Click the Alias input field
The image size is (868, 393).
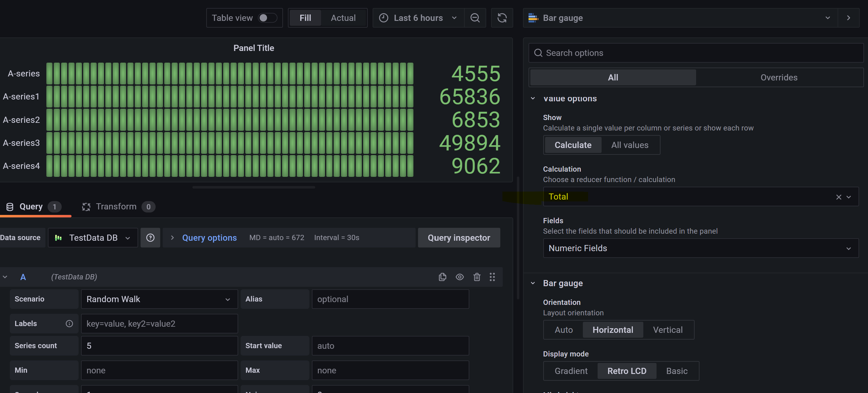(390, 299)
